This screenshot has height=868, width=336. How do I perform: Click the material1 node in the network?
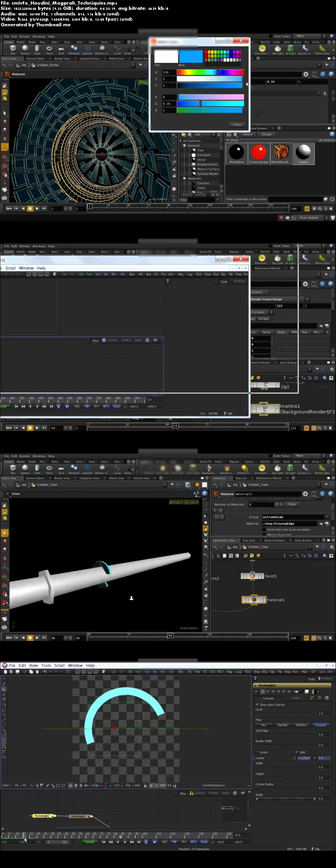[254, 600]
